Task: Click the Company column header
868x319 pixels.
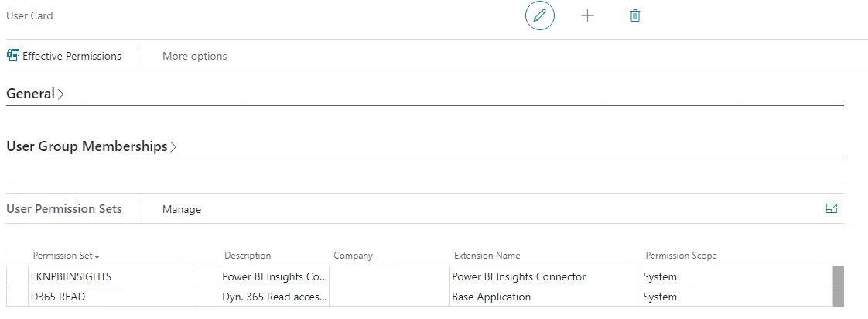Action: pyautogui.click(x=353, y=256)
